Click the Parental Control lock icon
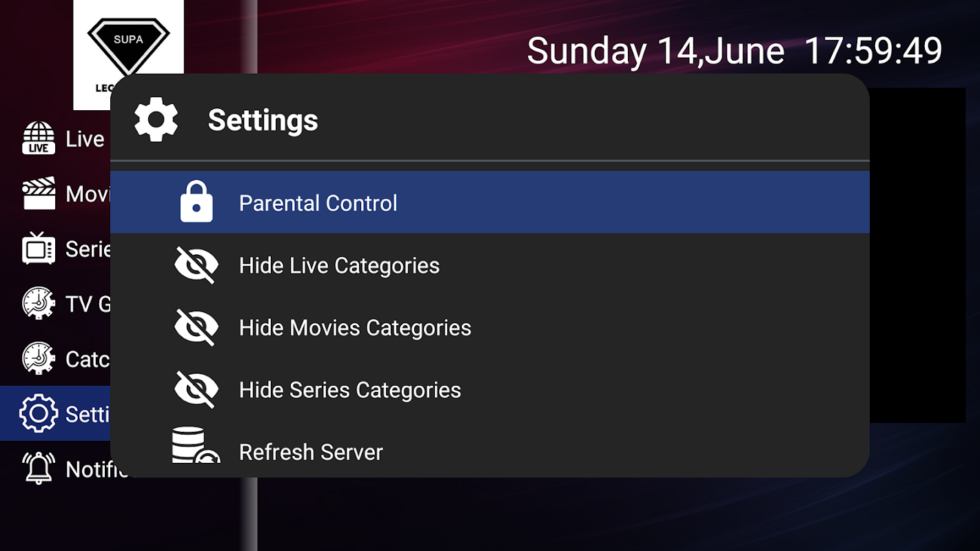980x551 pixels. coord(196,202)
